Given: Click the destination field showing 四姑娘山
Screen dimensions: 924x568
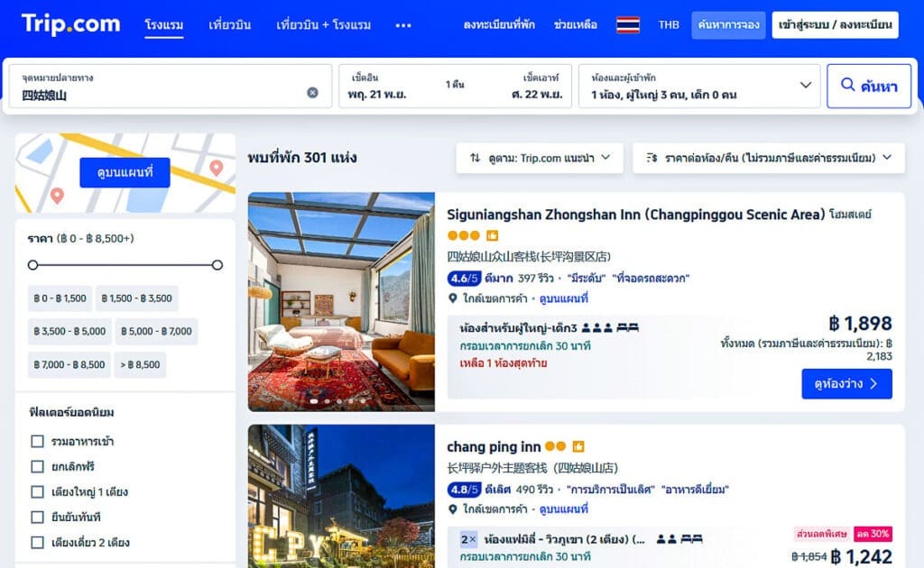Looking at the screenshot, I should pos(171,86).
